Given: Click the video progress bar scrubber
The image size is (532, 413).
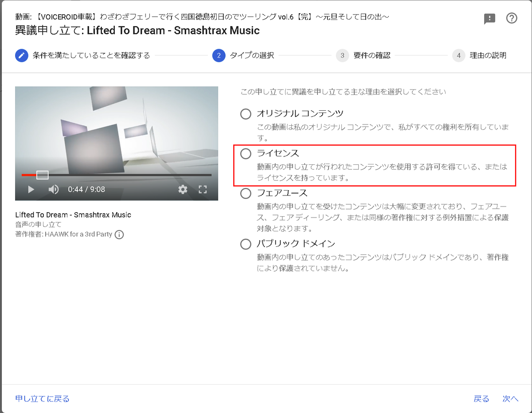Looking at the screenshot, I should click(x=42, y=175).
